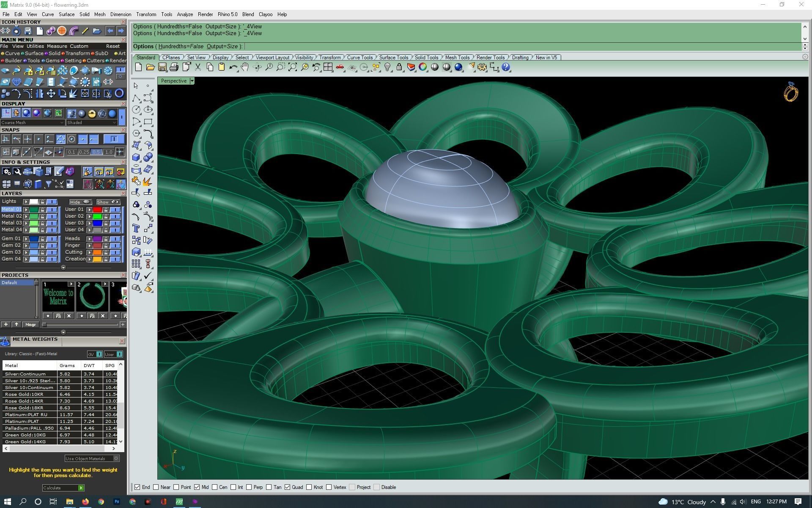Click the red car Set View icon

coord(340,67)
